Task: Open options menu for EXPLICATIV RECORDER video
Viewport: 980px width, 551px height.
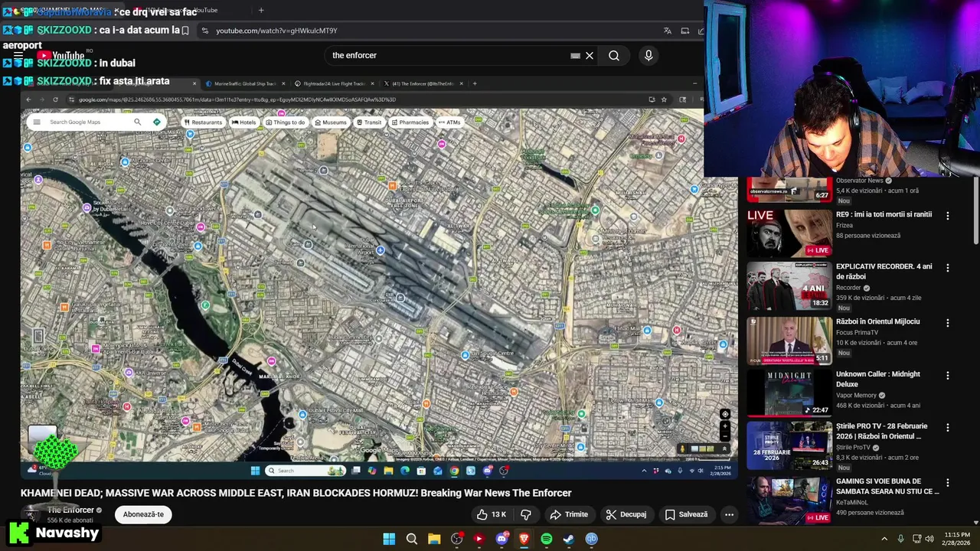Action: pos(948,268)
